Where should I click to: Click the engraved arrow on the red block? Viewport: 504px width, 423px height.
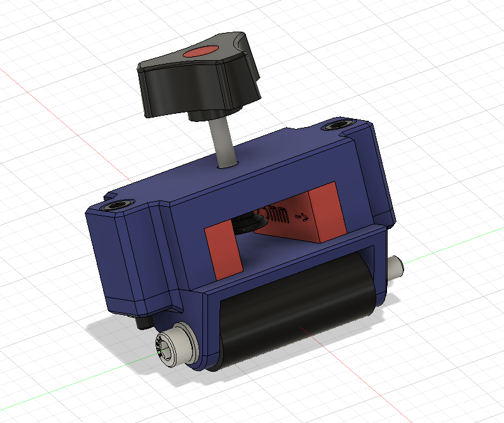click(302, 218)
